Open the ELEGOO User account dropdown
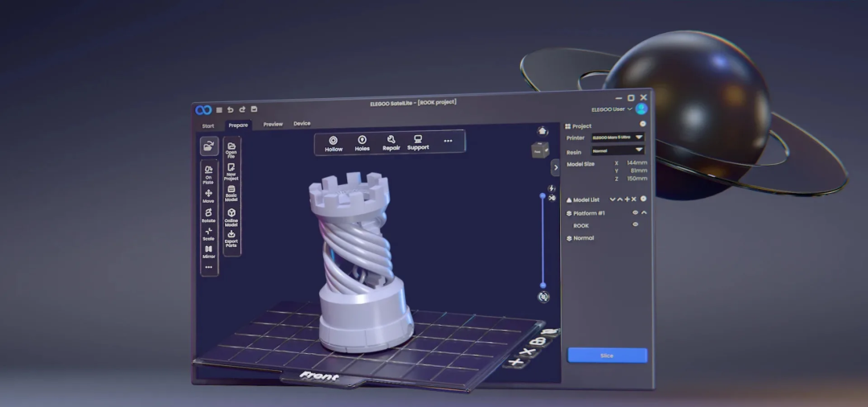The width and height of the screenshot is (868, 407). (x=612, y=109)
